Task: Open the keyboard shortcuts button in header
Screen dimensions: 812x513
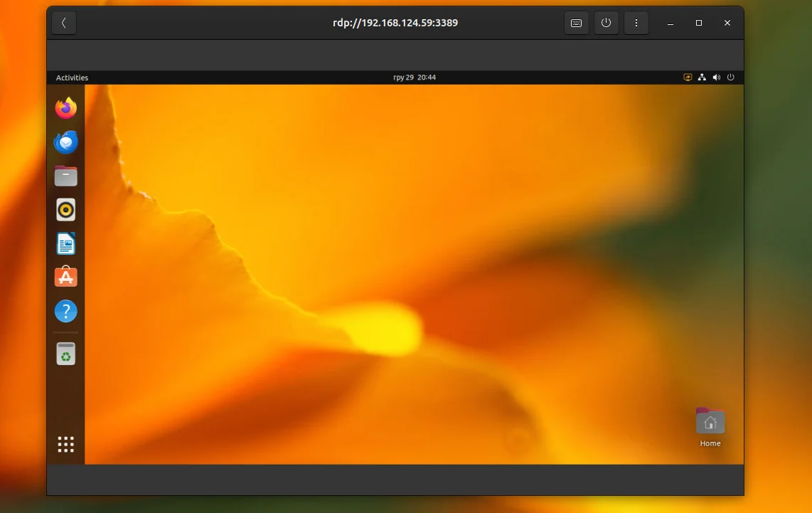Action: (576, 23)
